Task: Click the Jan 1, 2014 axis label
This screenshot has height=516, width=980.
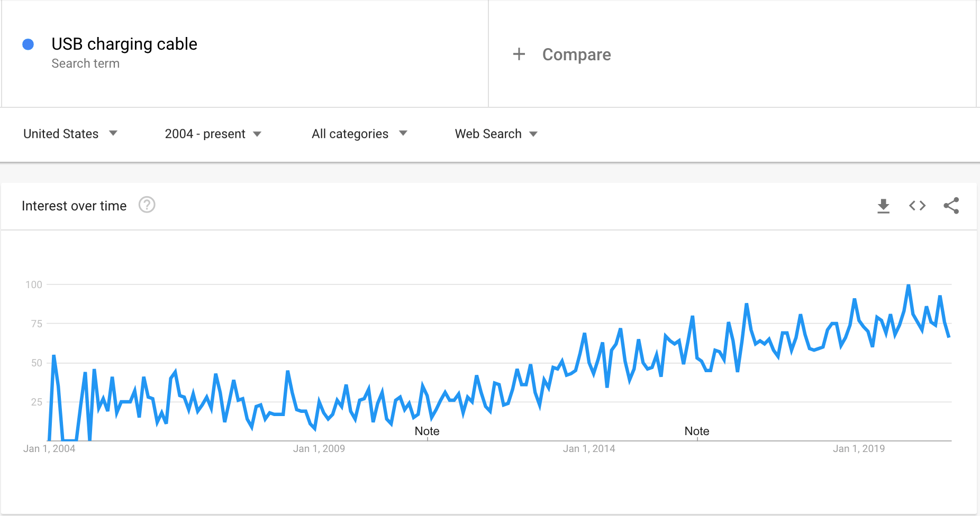Action: click(x=589, y=449)
